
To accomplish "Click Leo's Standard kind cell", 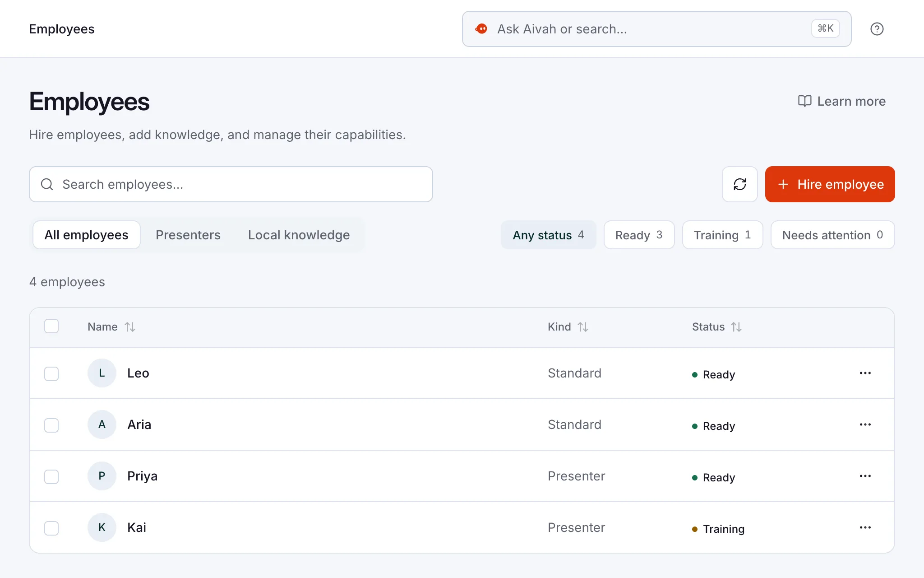I will tap(574, 373).
